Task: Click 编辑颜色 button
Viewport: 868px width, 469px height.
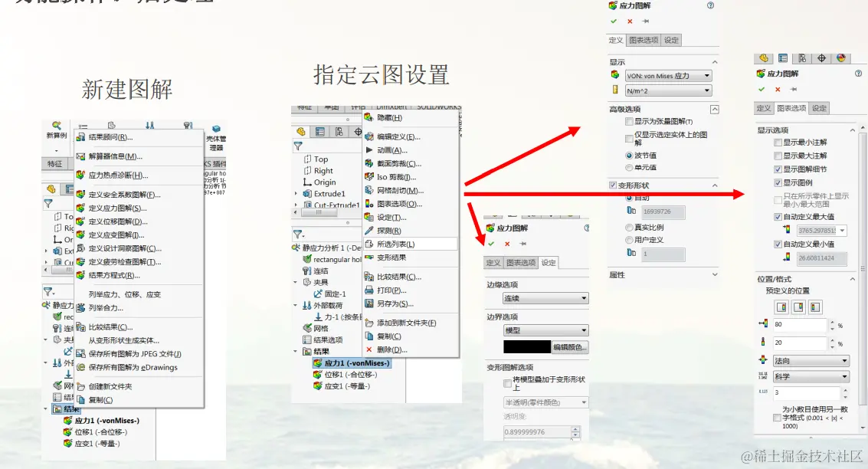Action: [570, 347]
